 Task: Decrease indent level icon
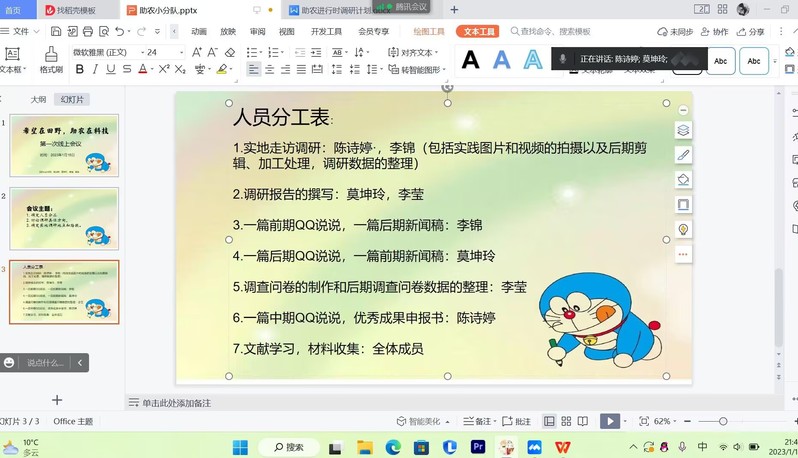[300, 52]
